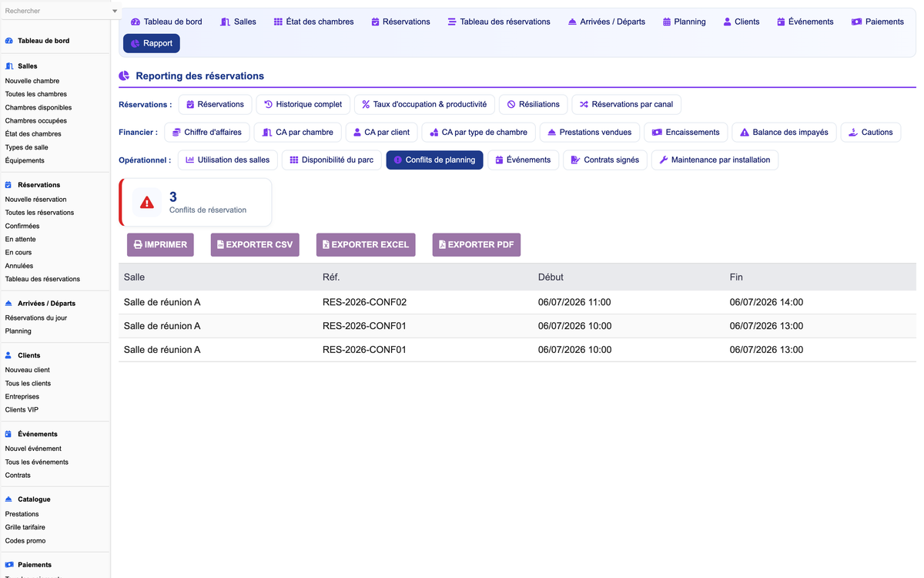Show the CA par client report
This screenshot has width=924, height=578.
pos(382,133)
